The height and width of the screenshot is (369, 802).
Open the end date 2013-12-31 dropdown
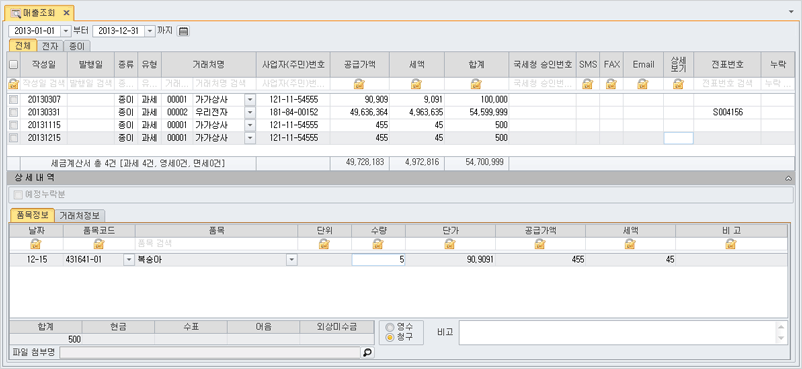(149, 31)
